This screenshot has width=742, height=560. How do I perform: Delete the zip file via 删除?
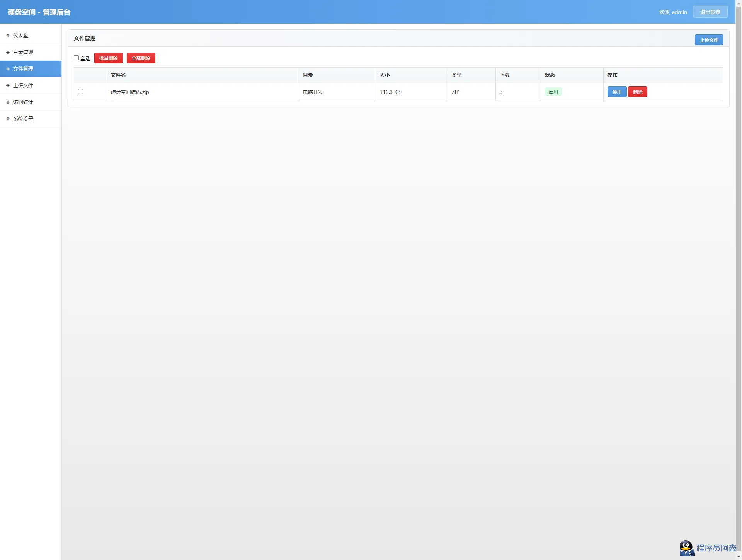coord(637,92)
